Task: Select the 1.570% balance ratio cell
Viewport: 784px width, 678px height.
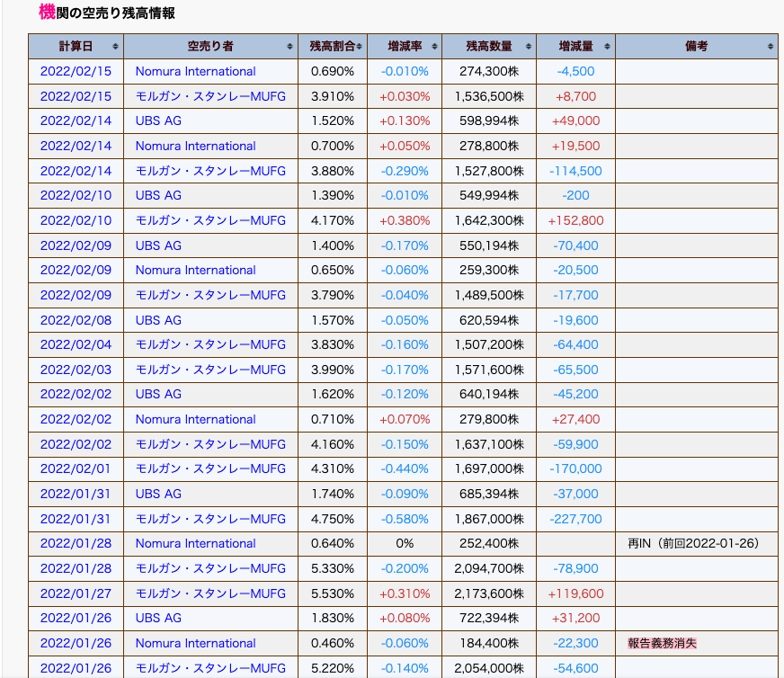Action: point(333,320)
